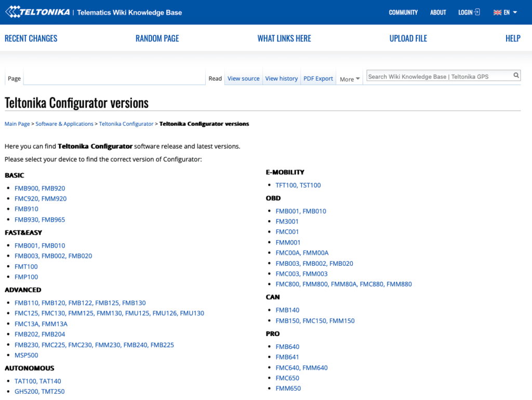Open FMC800, FMM800, FMM80A link
The height and width of the screenshot is (400, 532).
[343, 284]
